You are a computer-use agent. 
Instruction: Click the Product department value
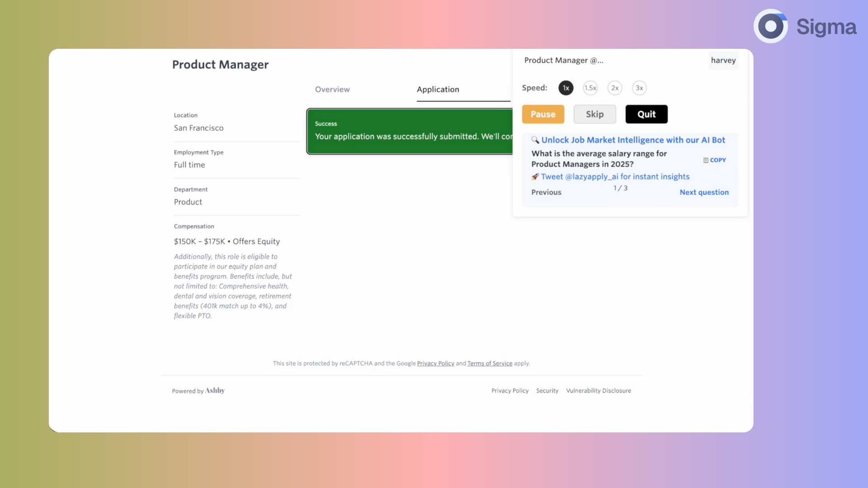(x=188, y=202)
